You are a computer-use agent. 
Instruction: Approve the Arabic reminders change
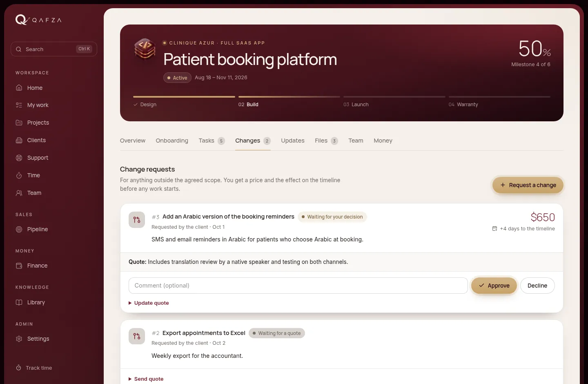tap(494, 286)
